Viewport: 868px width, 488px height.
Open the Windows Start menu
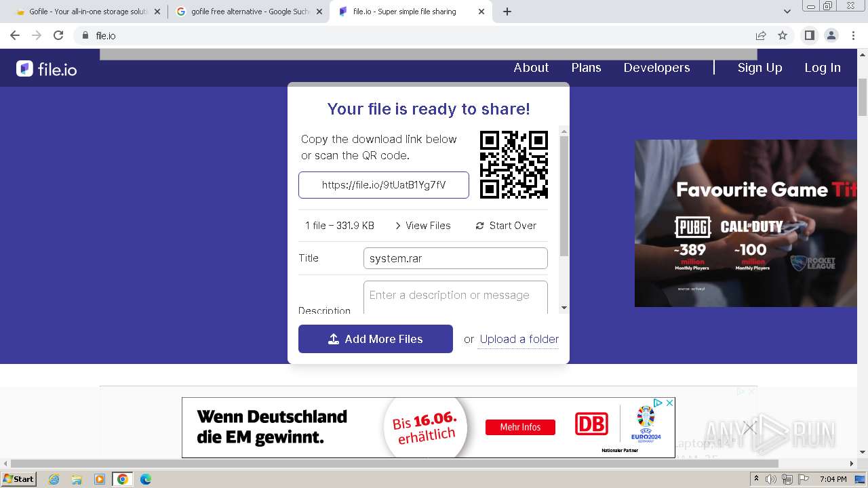(18, 479)
